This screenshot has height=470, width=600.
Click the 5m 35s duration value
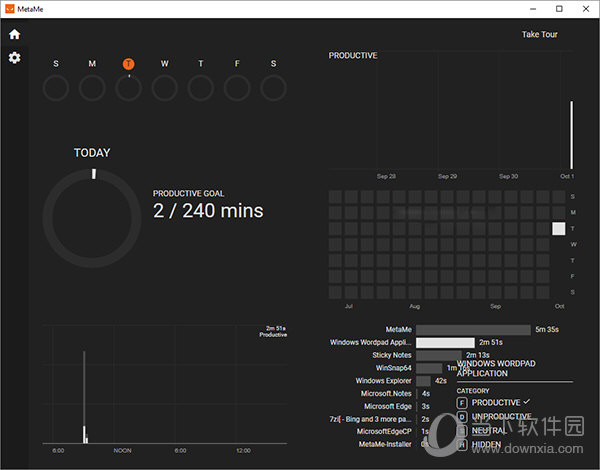547,330
